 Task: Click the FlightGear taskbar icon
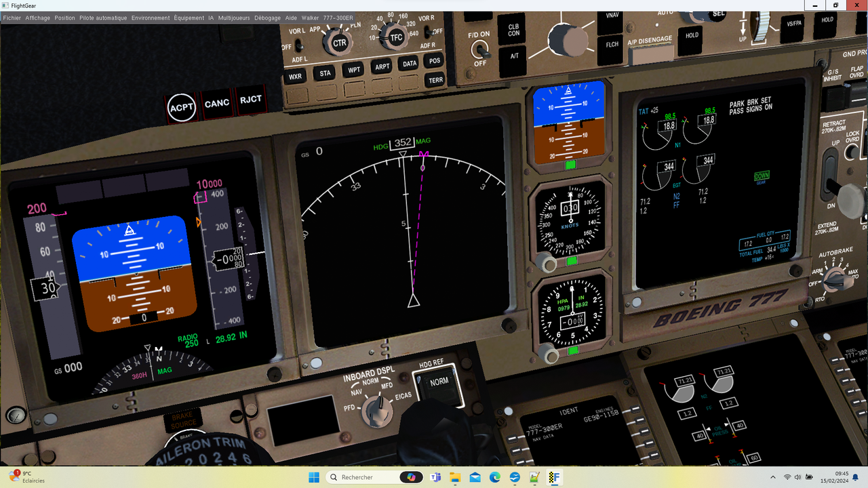point(554,477)
